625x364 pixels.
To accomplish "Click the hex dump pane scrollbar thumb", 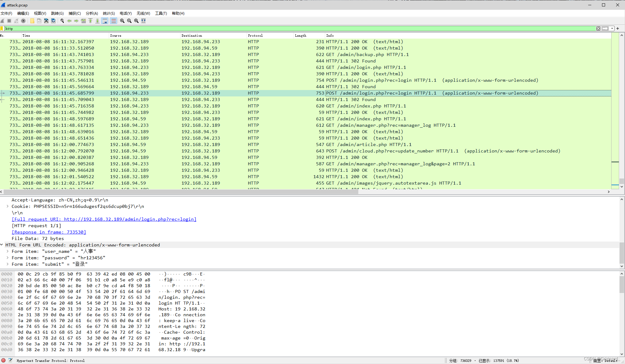I will tap(622, 285).
